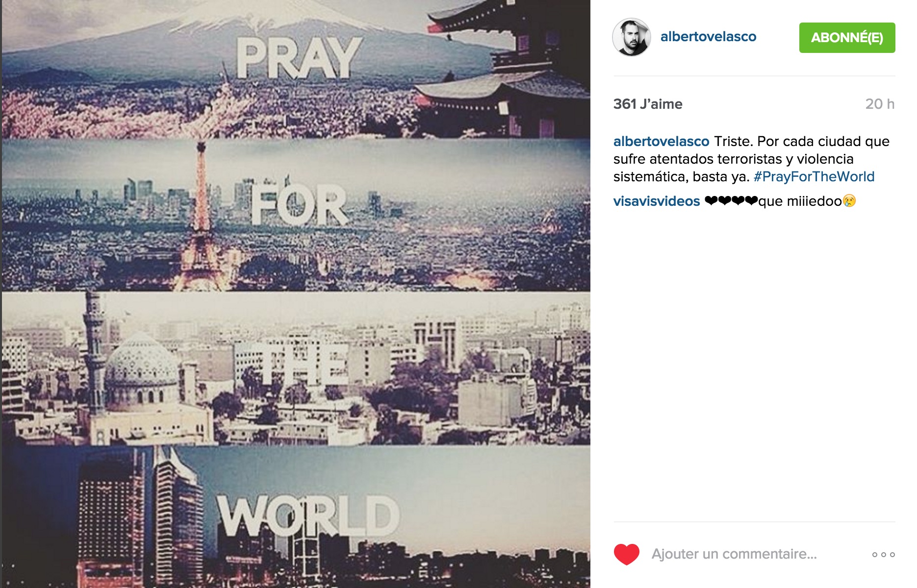Click the crying emoji in visavisvideos comment

[849, 201]
